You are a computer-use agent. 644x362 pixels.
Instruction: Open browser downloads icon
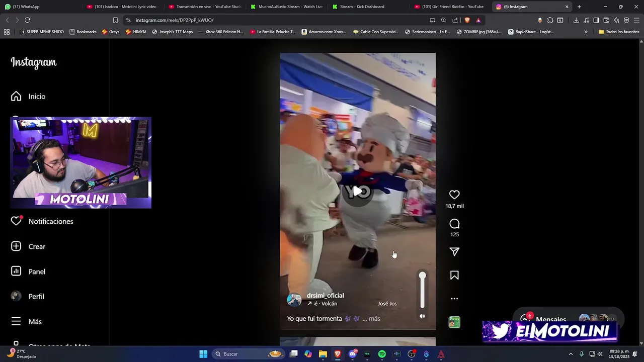[576, 20]
